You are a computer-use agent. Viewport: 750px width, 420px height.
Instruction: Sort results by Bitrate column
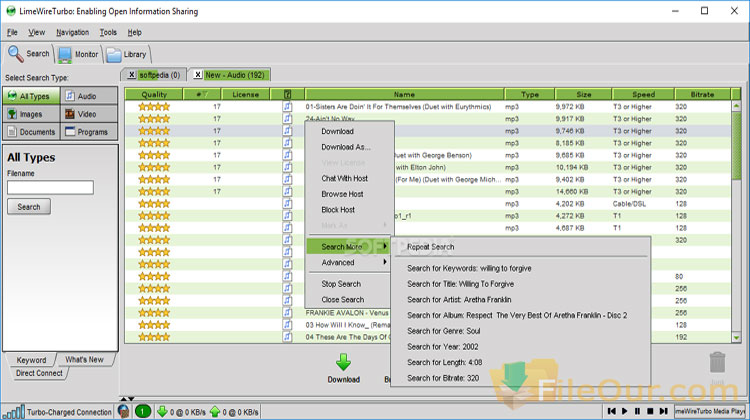point(702,94)
